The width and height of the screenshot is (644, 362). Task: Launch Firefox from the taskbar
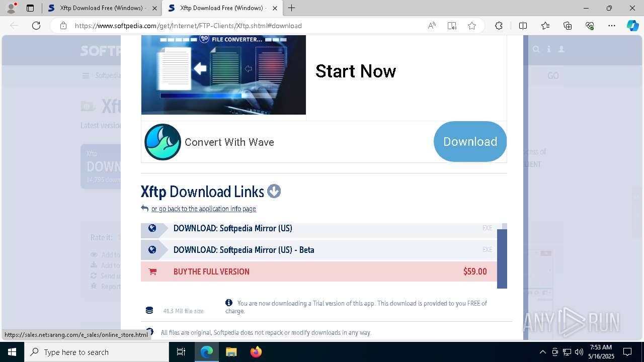(256, 352)
